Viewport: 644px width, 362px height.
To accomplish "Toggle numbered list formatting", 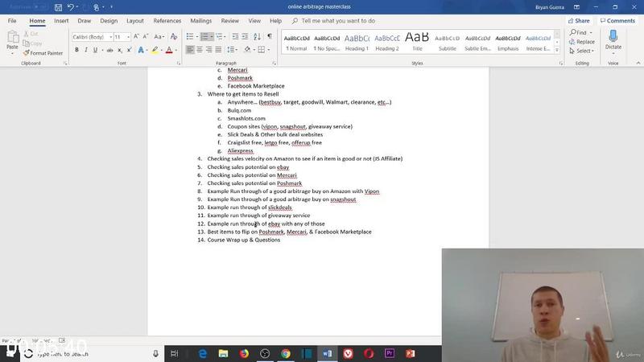I will pos(205,37).
